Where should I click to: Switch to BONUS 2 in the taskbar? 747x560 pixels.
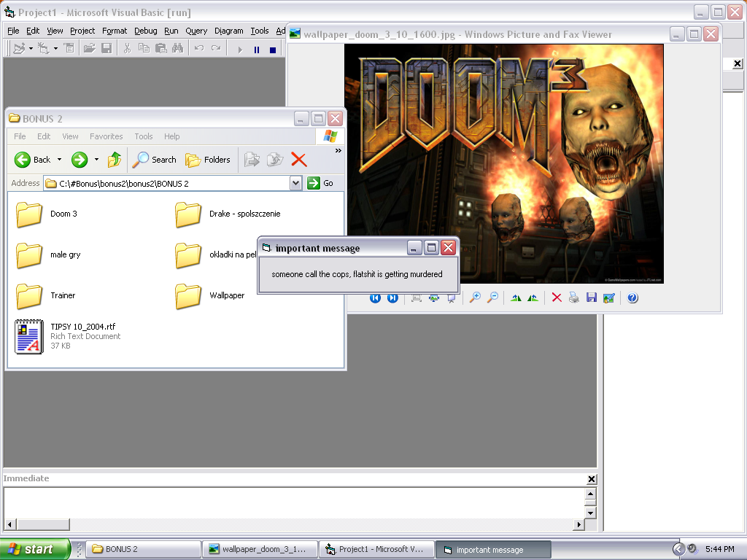(x=143, y=549)
